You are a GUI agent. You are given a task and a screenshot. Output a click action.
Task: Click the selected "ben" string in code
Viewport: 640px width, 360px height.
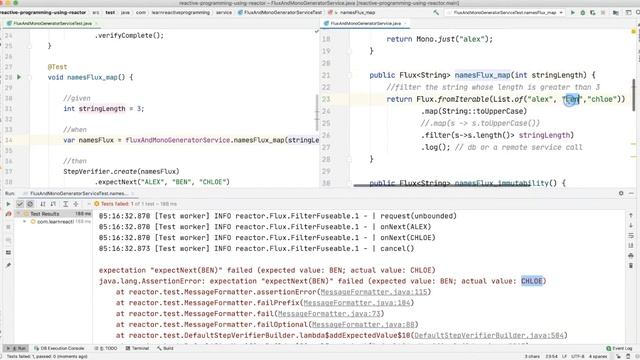(573, 99)
